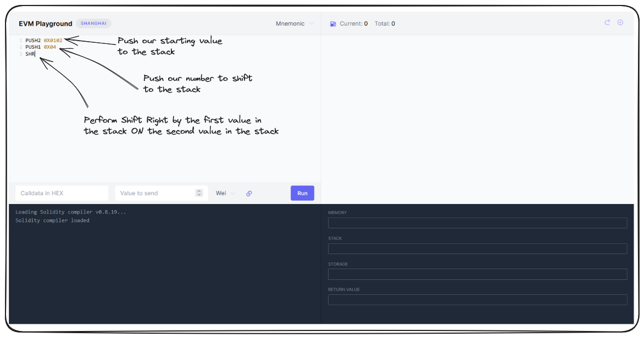Click the MEMORY output box

tap(477, 223)
